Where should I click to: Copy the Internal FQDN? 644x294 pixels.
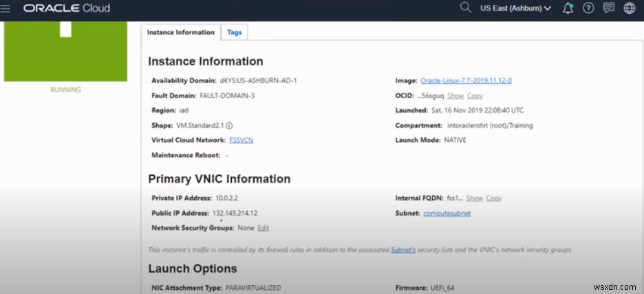494,199
